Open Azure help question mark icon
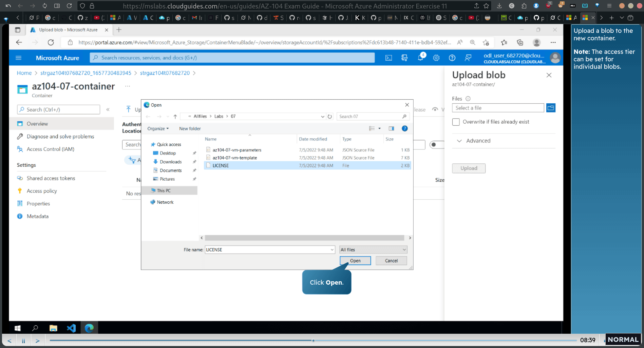Viewport: 644px width, 348px height. (x=452, y=58)
